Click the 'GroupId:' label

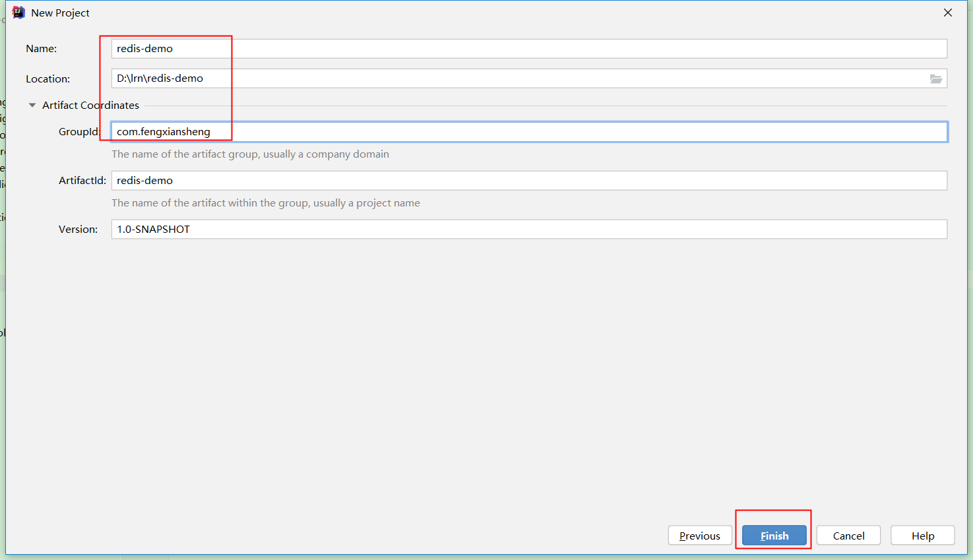click(x=79, y=132)
